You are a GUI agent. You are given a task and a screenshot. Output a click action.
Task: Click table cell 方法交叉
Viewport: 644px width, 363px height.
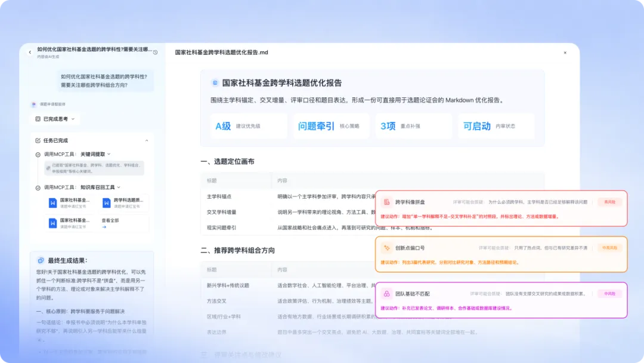(x=216, y=301)
